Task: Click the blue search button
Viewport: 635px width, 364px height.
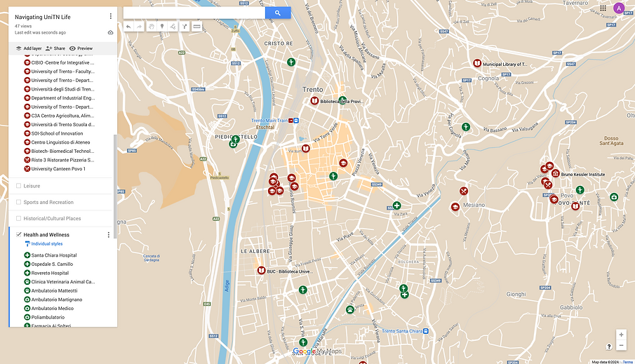Action: (x=278, y=13)
